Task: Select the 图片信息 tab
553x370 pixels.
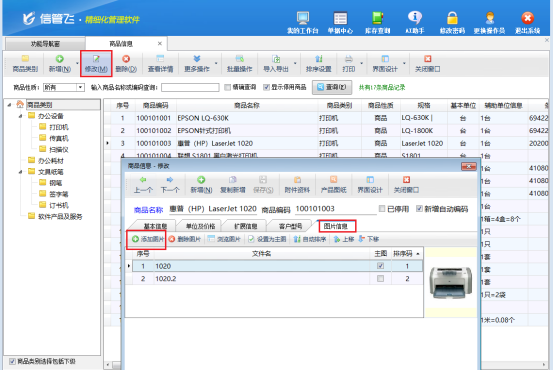Action: coord(336,226)
